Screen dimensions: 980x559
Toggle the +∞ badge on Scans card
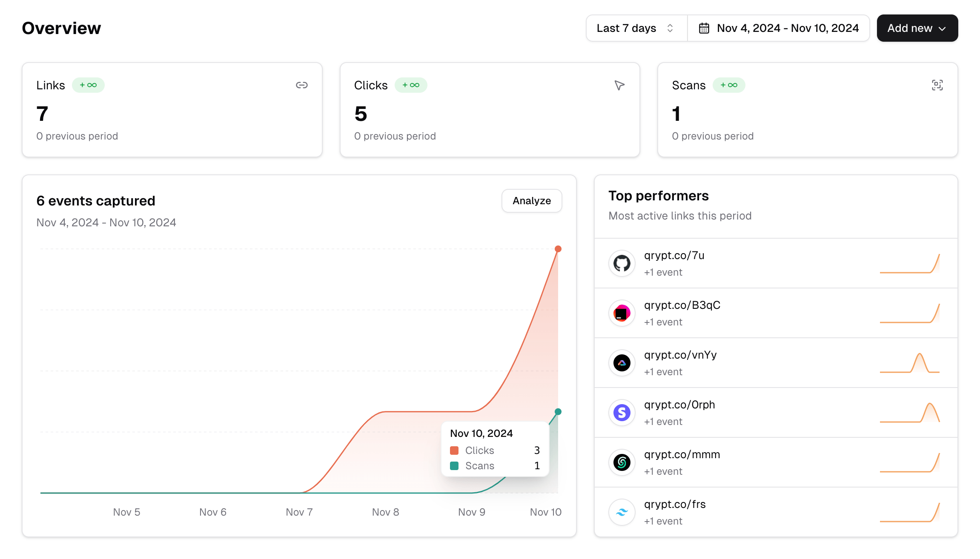729,85
